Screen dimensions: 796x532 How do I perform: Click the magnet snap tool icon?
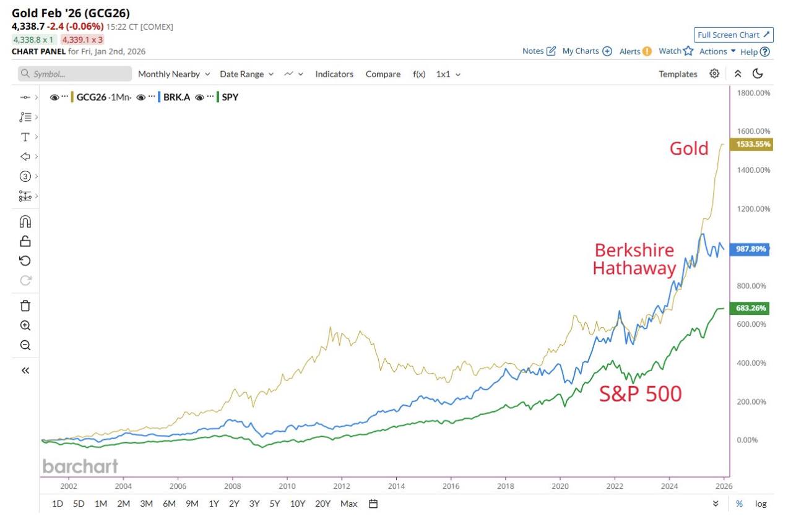point(25,221)
